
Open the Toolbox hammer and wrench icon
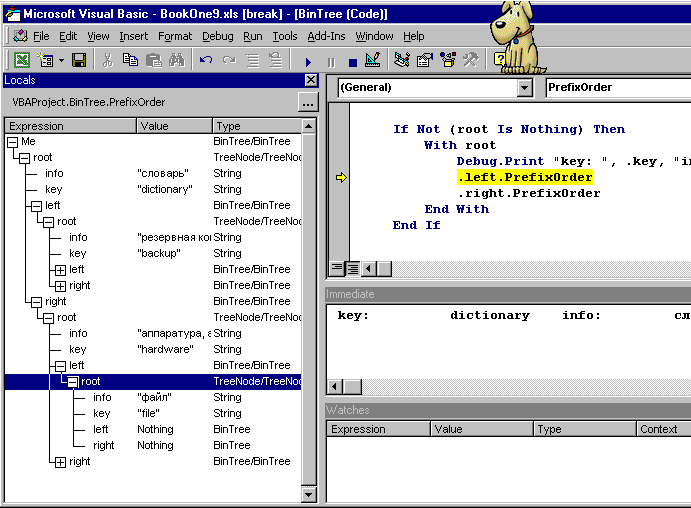point(471,60)
